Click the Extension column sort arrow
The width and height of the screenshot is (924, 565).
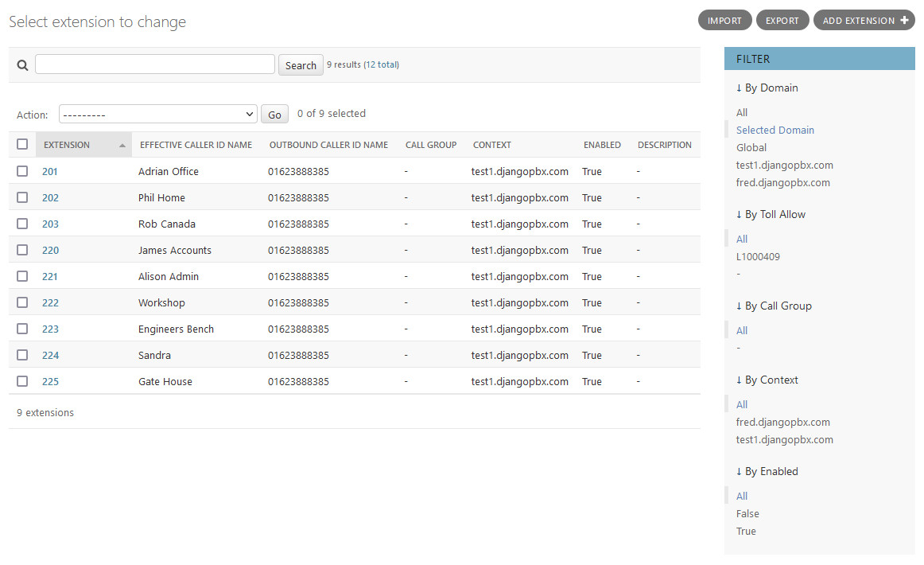pyautogui.click(x=122, y=146)
